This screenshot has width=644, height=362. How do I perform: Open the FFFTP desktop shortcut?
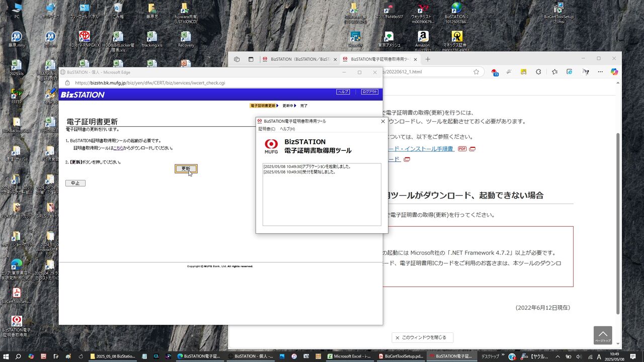point(17,96)
